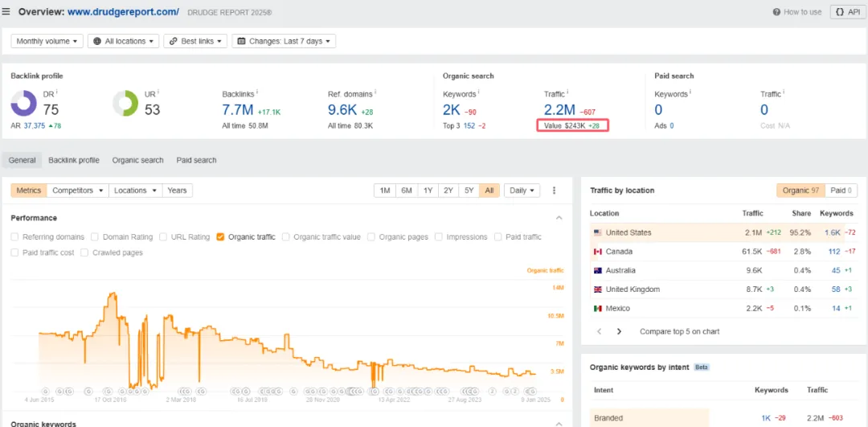Select the Organic search tab
This screenshot has width=868, height=427.
coord(138,160)
